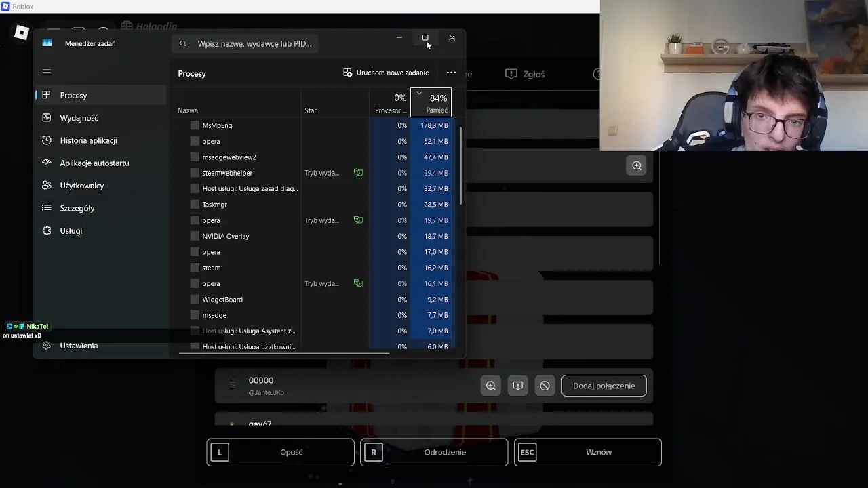Viewport: 868px width, 488px height.
Task: Open Historia aplikacji in the sidebar
Action: tap(100, 140)
